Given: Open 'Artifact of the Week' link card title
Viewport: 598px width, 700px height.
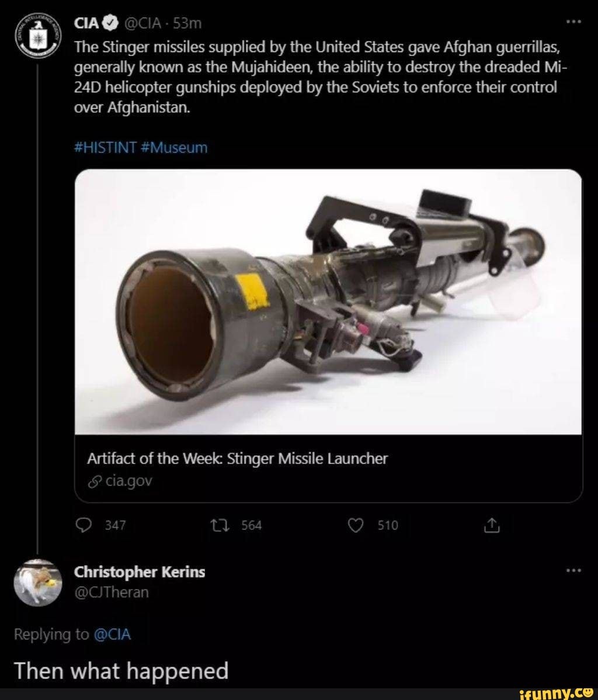Looking at the screenshot, I should click(237, 459).
